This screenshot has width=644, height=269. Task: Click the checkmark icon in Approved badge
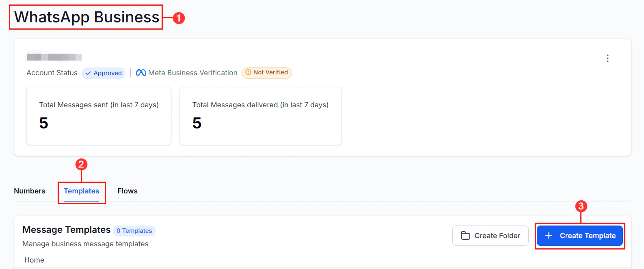click(88, 73)
